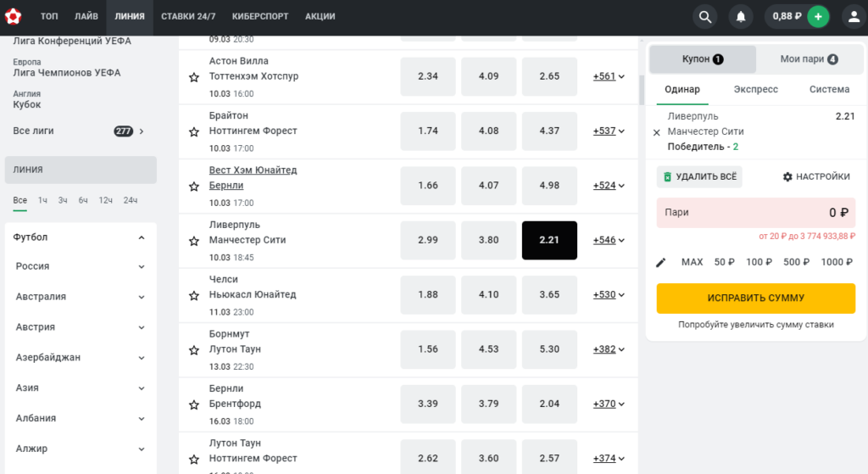Open the КИБЕРСПОРТ section
Image resolution: width=868 pixels, height=474 pixels.
(x=260, y=17)
